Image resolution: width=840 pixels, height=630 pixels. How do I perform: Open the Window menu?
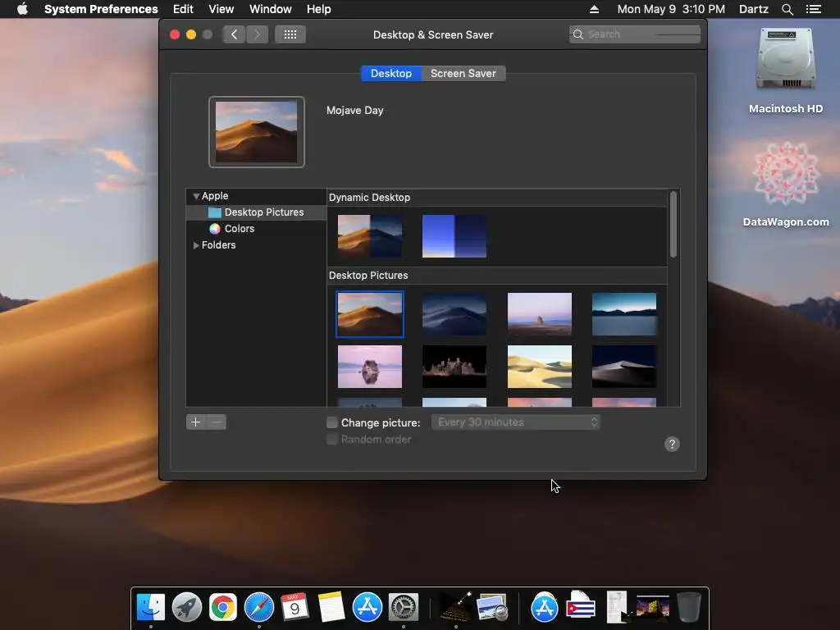[x=271, y=9]
